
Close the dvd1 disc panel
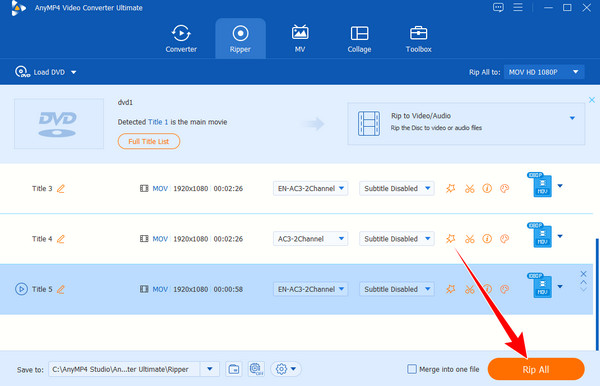tap(592, 100)
